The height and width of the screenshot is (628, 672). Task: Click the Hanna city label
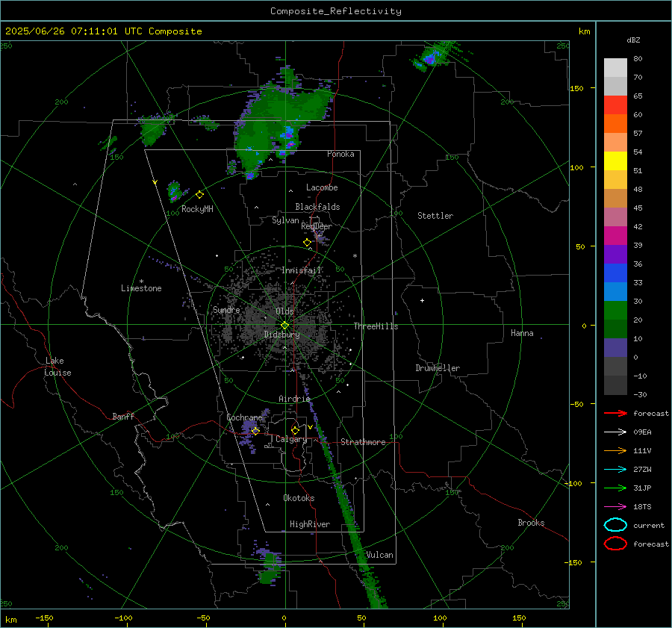[x=522, y=333]
